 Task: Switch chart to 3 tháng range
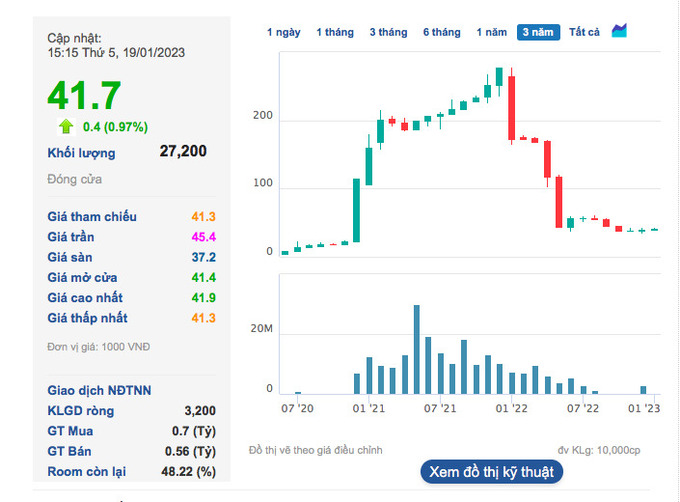[x=389, y=33]
